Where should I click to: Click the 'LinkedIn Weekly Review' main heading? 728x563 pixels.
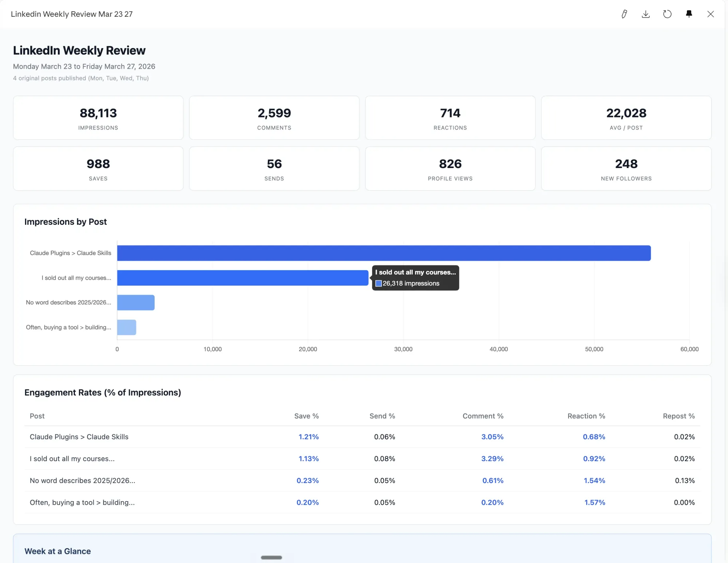[79, 51]
